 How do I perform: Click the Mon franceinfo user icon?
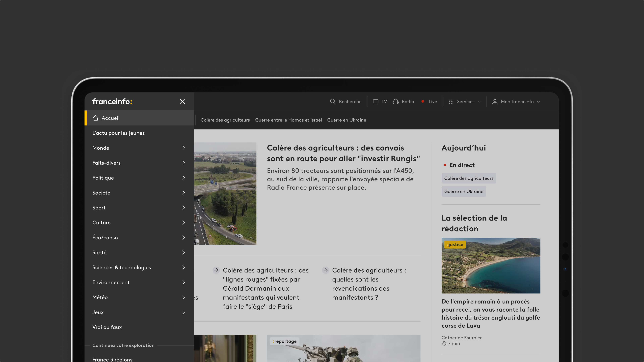(x=495, y=101)
